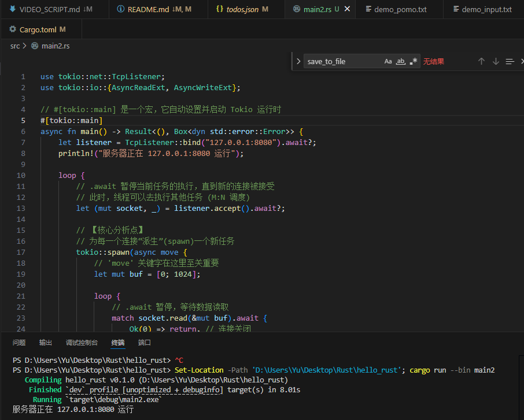Click the Cargo.toml gear file icon
The image size is (524, 420).
click(x=13, y=29)
